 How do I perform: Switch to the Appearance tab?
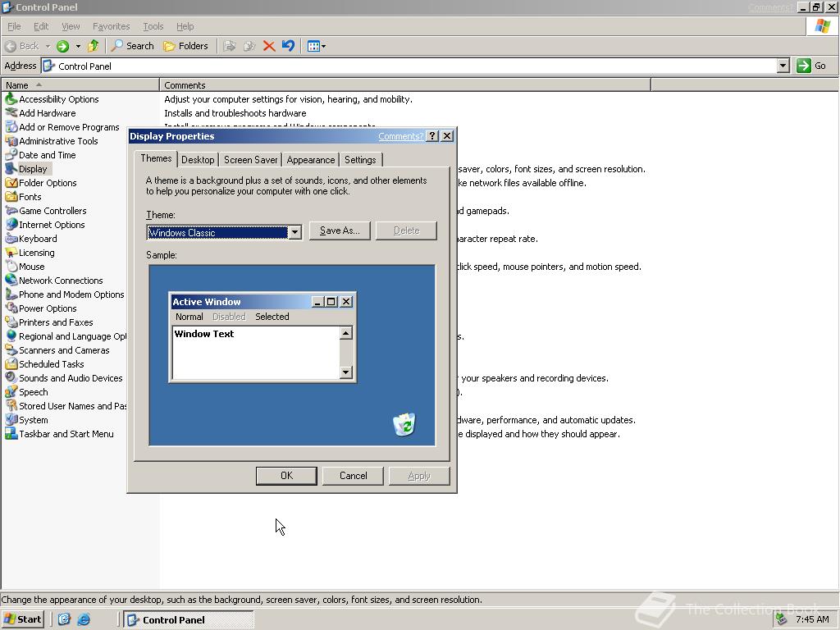click(x=311, y=160)
